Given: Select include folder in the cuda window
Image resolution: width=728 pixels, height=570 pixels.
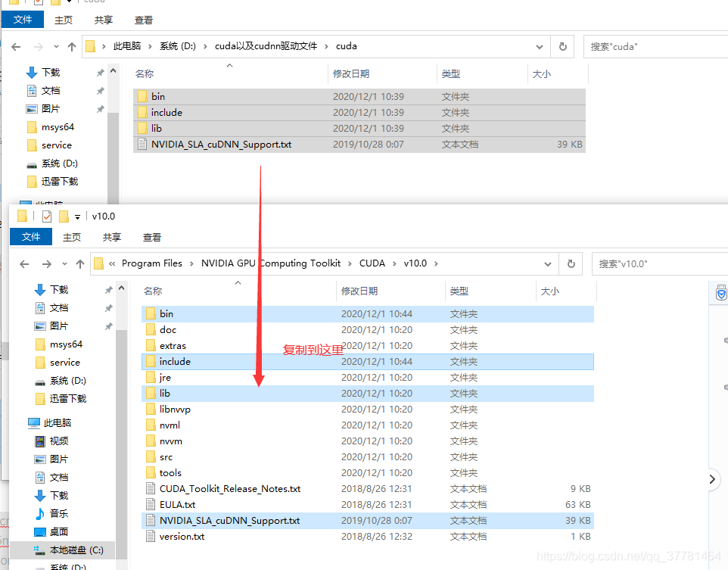Looking at the screenshot, I should 359,113.
